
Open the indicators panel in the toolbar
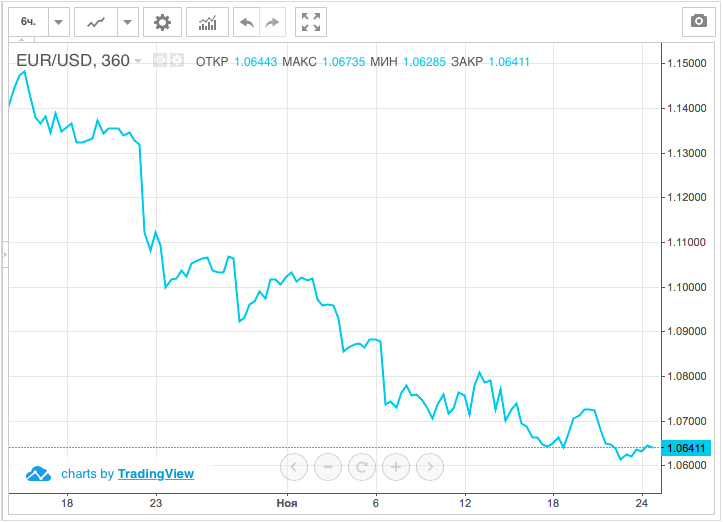(207, 21)
